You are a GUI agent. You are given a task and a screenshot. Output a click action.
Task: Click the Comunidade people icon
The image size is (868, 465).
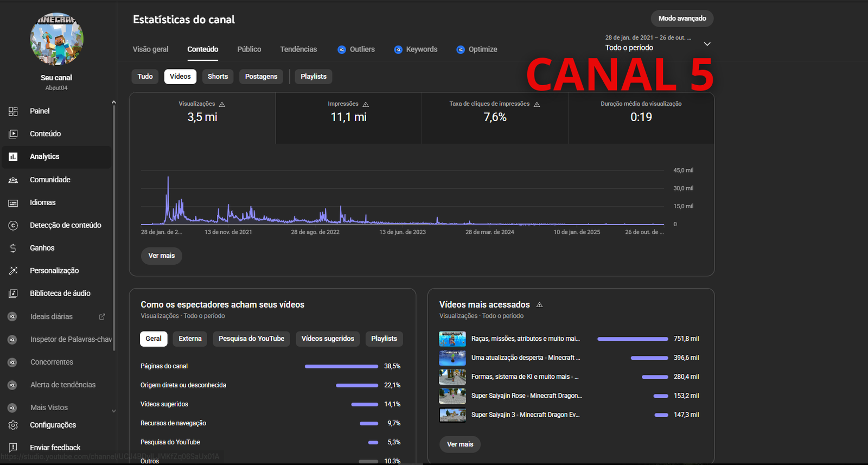point(13,180)
